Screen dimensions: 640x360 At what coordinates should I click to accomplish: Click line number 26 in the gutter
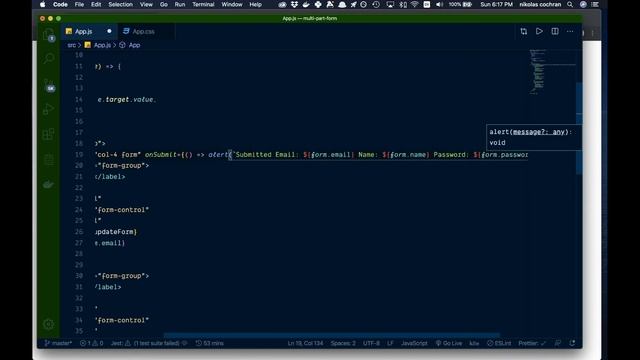tap(79, 232)
